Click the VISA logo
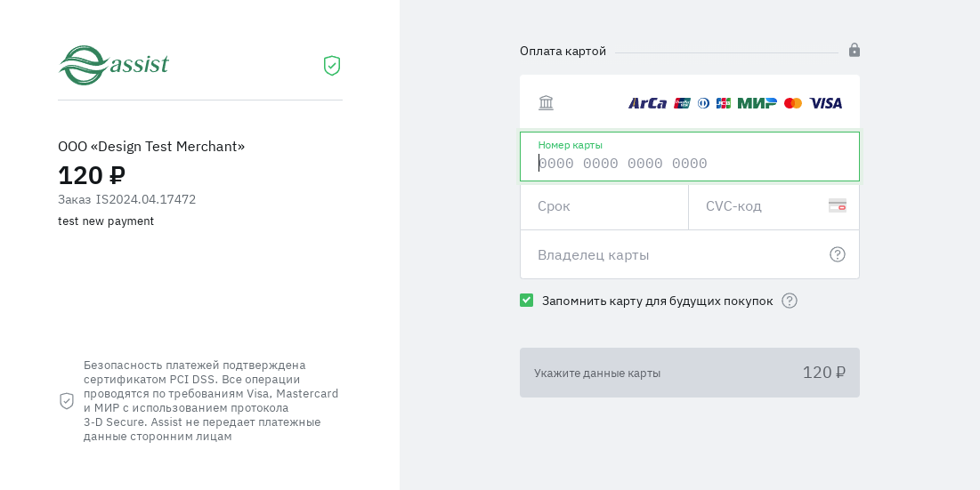Image resolution: width=980 pixels, height=490 pixels. pos(825,103)
